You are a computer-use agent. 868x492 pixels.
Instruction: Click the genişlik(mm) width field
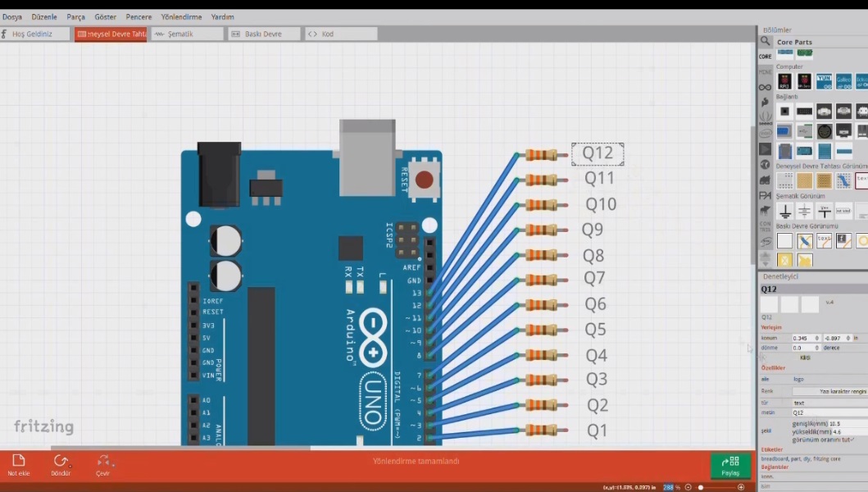point(848,423)
